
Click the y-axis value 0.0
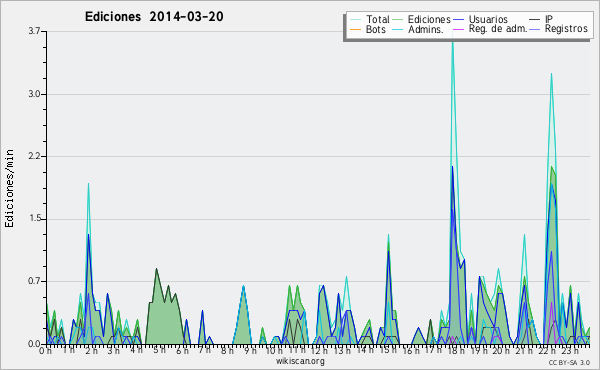click(34, 344)
